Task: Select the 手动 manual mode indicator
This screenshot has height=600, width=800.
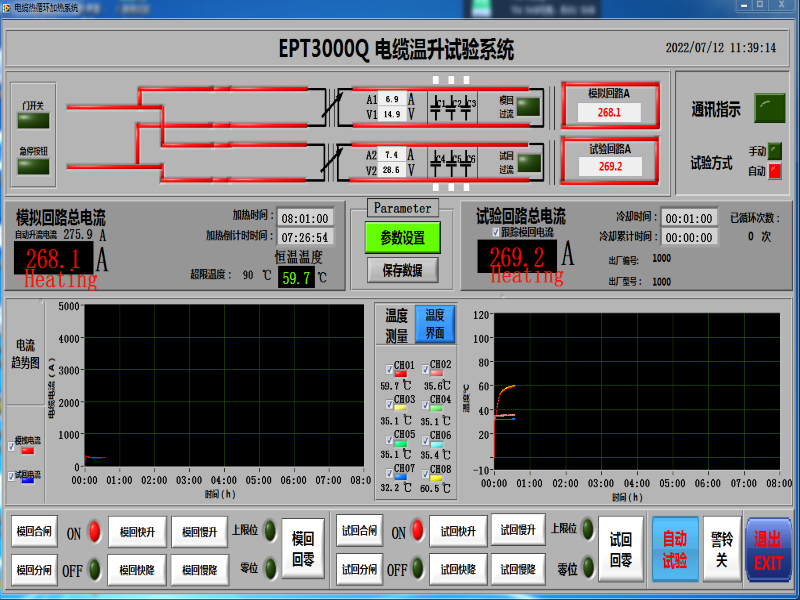Action: click(774, 151)
